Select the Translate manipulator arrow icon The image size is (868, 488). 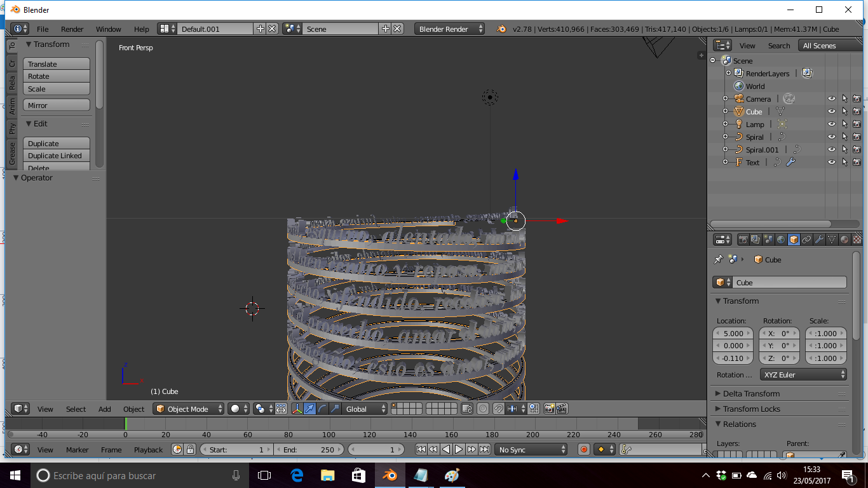pos(309,409)
